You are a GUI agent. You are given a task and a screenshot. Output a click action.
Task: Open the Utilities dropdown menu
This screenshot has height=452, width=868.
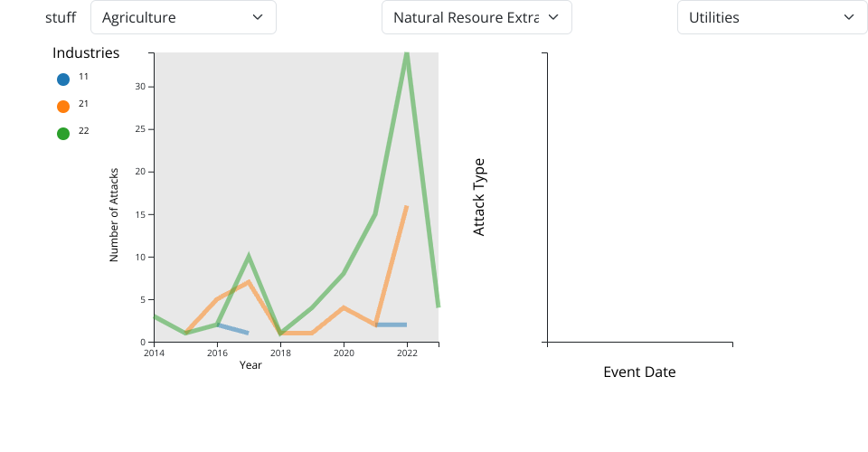click(x=771, y=17)
